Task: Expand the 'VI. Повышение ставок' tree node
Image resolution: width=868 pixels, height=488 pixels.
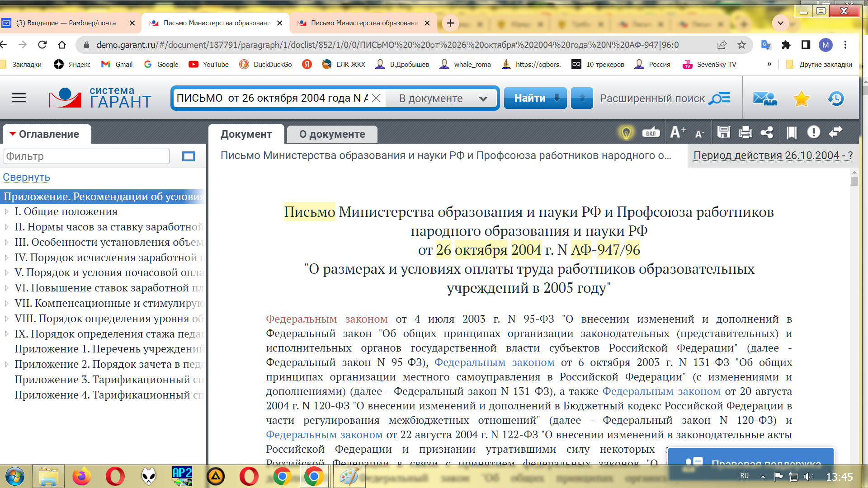Action: 6,288
